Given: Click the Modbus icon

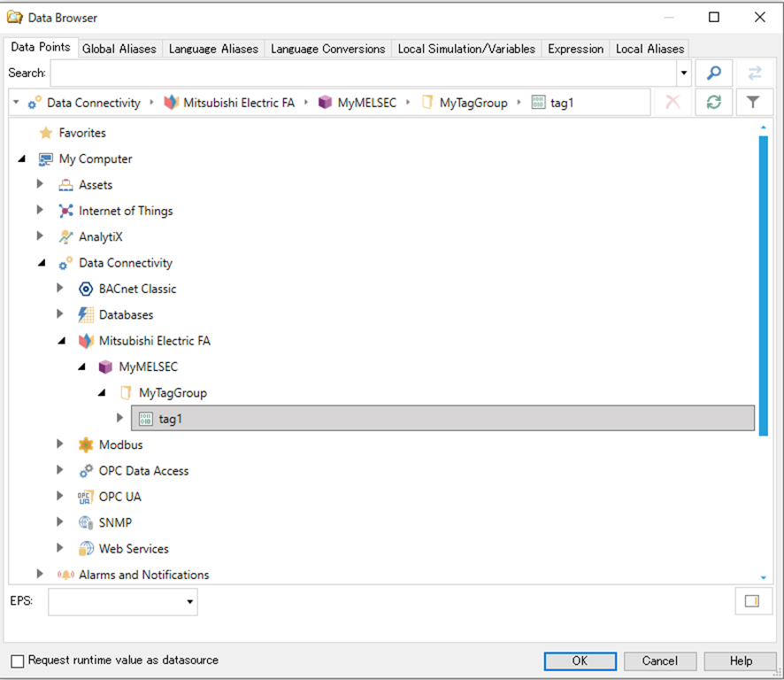Looking at the screenshot, I should click(x=86, y=444).
